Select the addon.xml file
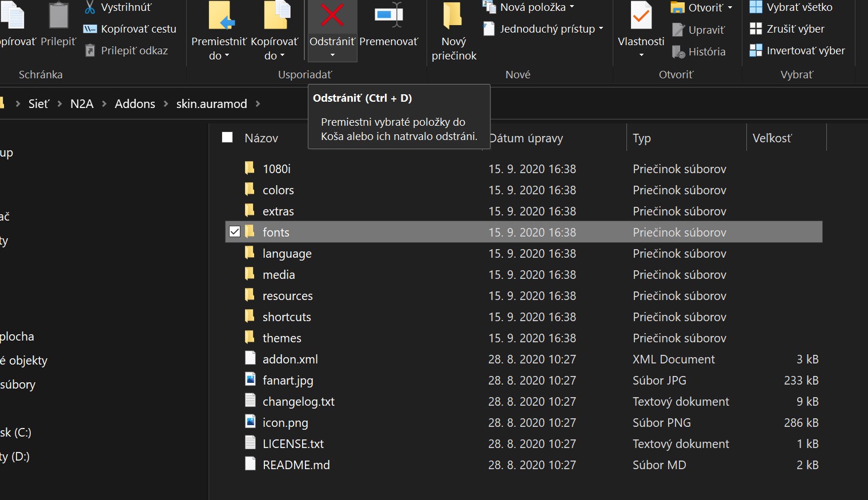This screenshot has width=868, height=500. pos(290,359)
